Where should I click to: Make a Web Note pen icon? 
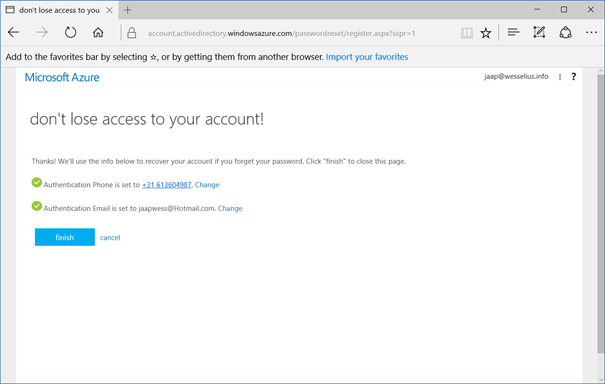(539, 32)
